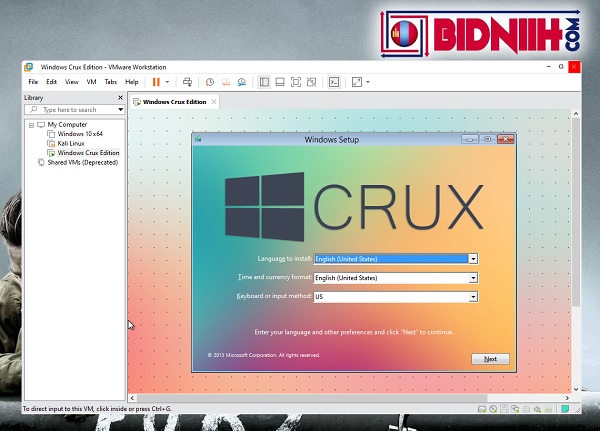
Task: Open the Snapshot Manager icon
Action: coord(242,82)
